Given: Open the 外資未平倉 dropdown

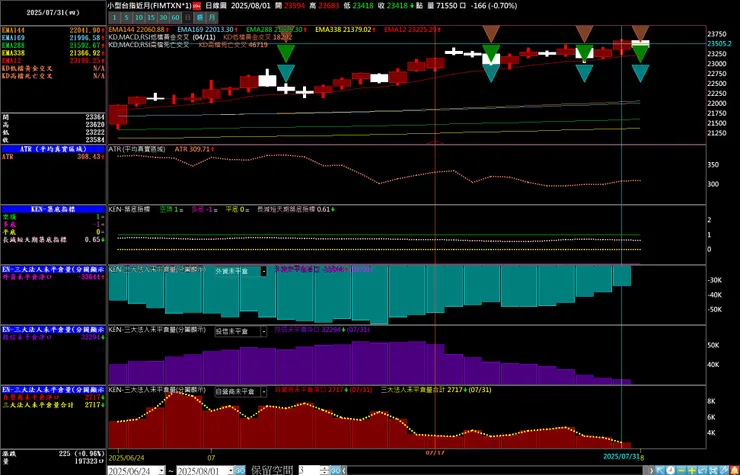Looking at the screenshot, I should 263,271.
